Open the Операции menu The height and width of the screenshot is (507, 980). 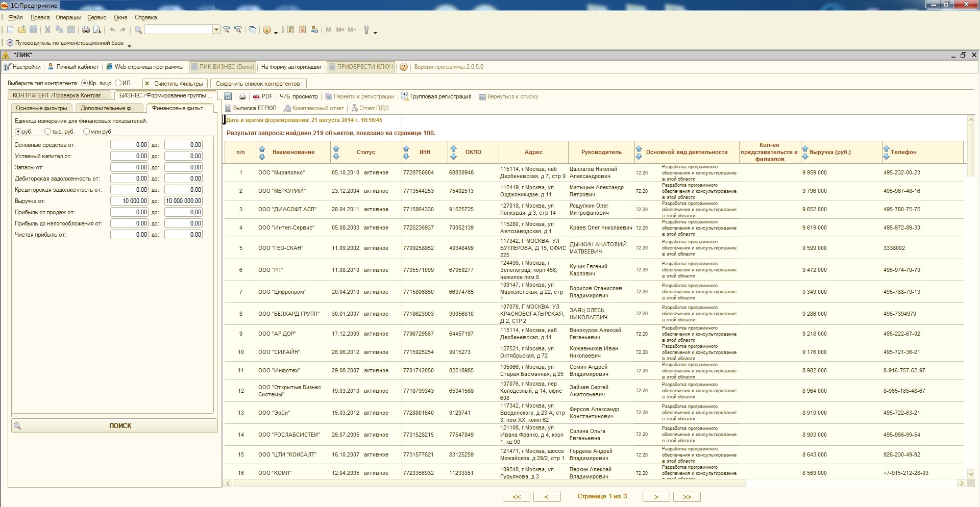(x=68, y=17)
